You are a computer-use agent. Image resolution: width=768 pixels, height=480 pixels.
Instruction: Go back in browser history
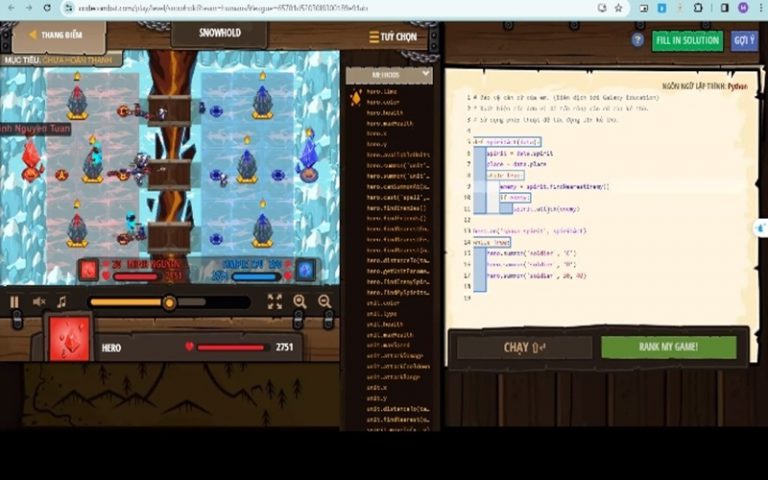tap(11, 8)
